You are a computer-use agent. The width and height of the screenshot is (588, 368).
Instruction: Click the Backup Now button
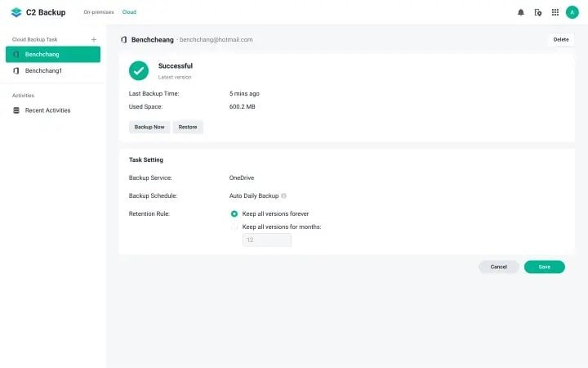pos(149,127)
